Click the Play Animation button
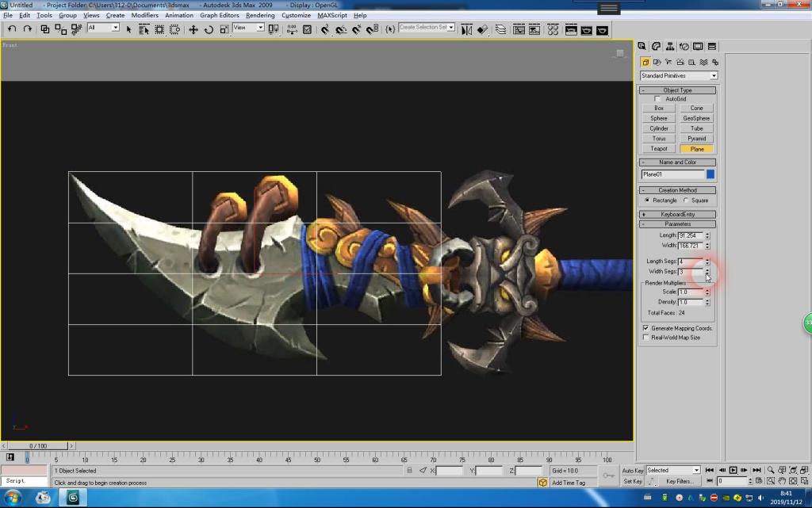Image resolution: width=812 pixels, height=508 pixels. click(x=733, y=470)
